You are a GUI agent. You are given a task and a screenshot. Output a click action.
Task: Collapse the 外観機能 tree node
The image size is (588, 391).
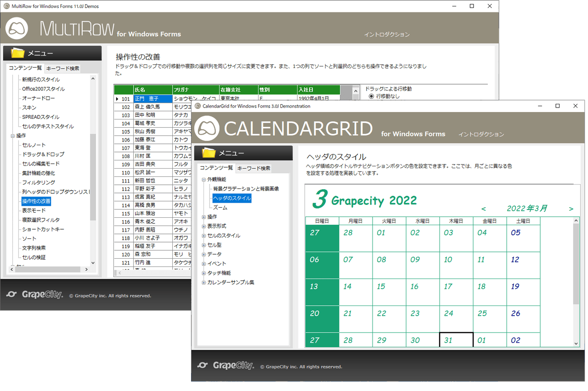click(x=204, y=180)
